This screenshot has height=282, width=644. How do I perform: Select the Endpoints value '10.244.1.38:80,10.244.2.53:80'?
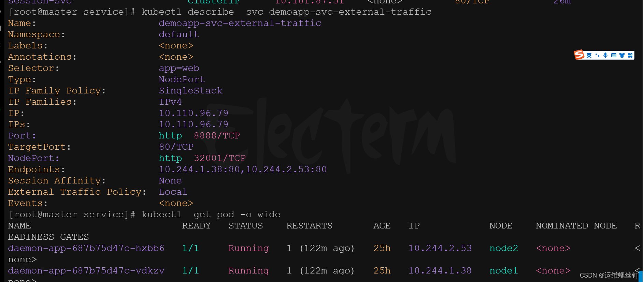pos(243,169)
